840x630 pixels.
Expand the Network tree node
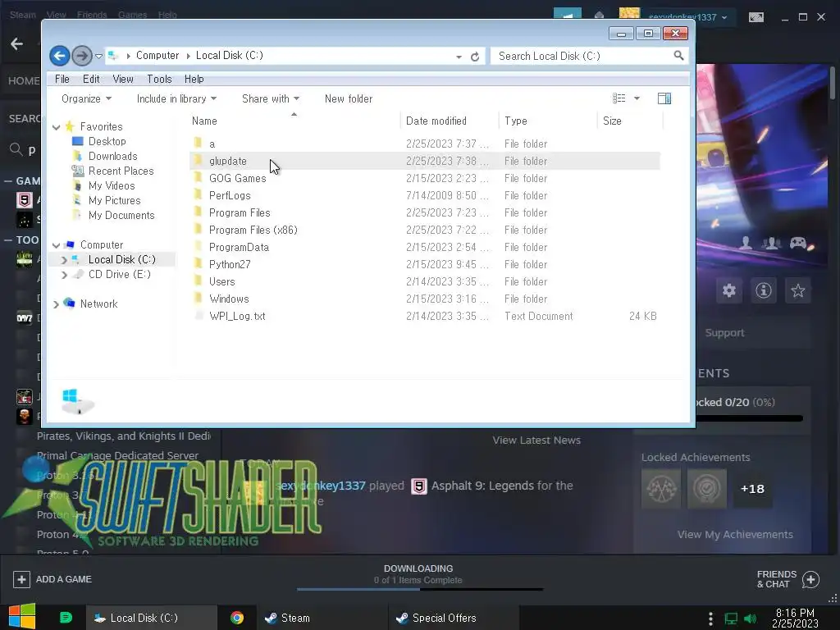[57, 304]
